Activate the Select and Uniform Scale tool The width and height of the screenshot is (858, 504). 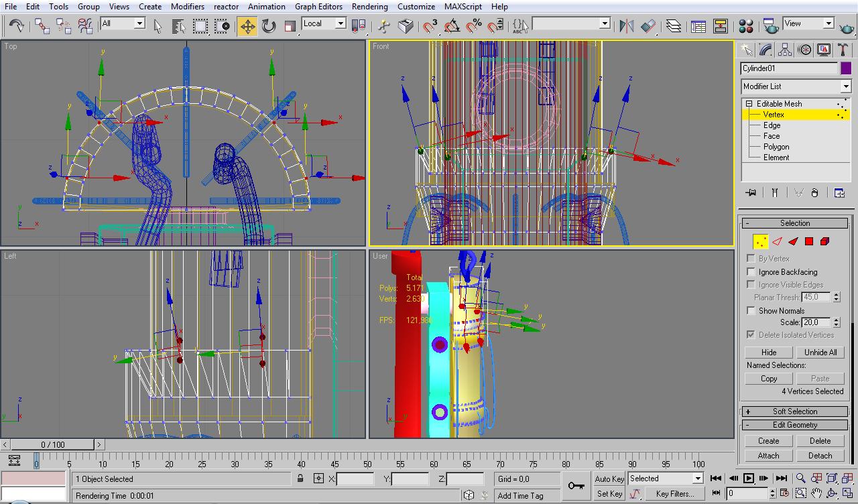click(290, 26)
